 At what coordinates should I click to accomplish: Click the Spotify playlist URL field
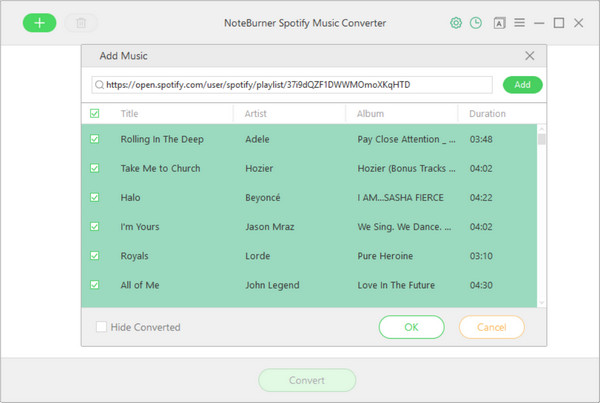[x=292, y=85]
